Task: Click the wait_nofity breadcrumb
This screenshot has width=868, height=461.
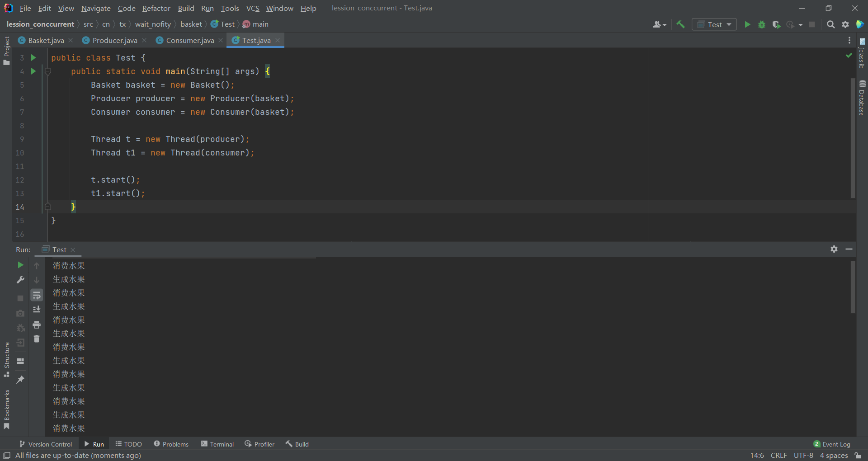Action: pos(153,24)
